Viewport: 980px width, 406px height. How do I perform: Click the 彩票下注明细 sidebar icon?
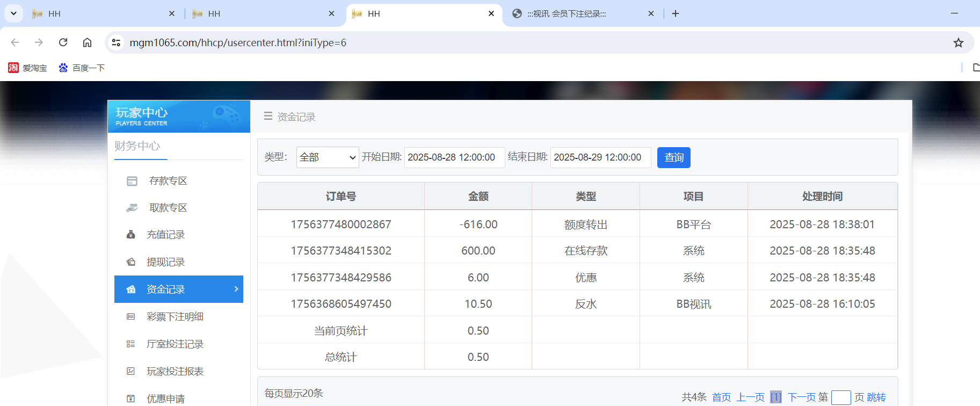(130, 317)
